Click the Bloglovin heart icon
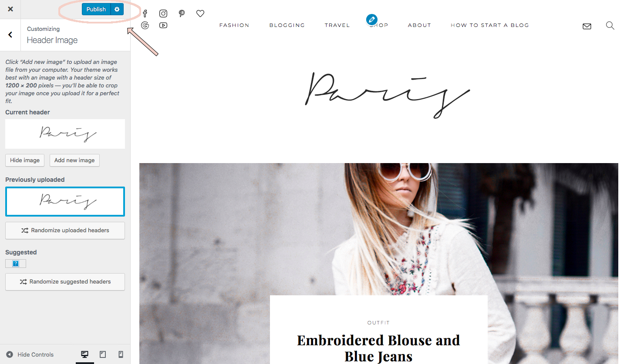 pyautogui.click(x=200, y=13)
